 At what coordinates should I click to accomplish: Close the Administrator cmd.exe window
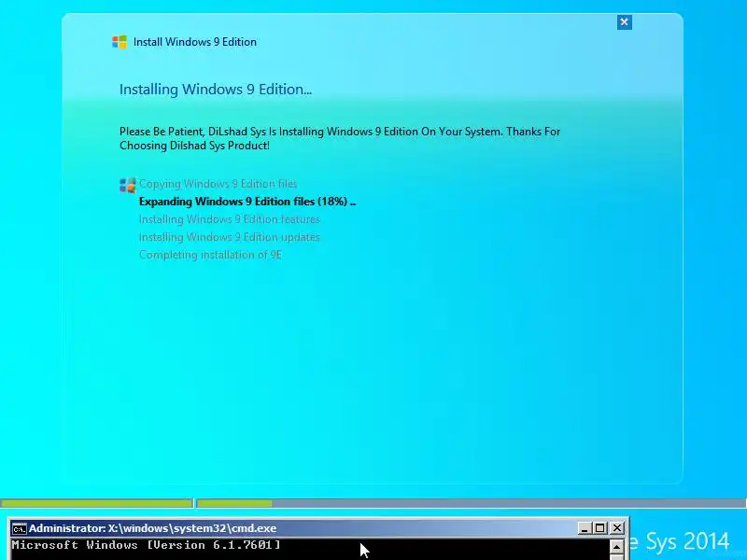click(617, 528)
